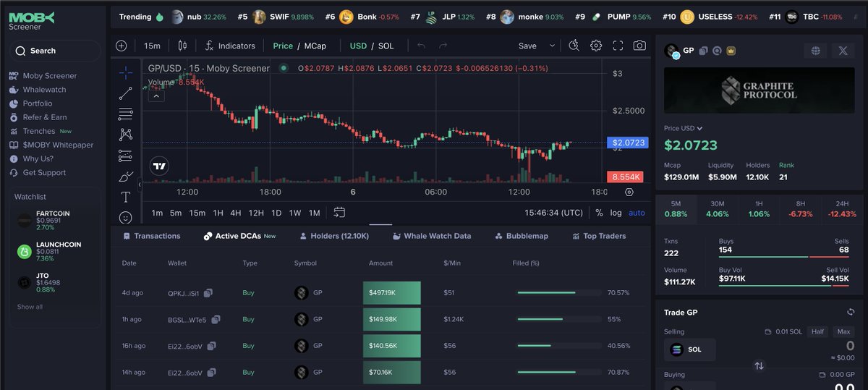Open the Transactions tab
The image size is (868, 390).
(150, 236)
